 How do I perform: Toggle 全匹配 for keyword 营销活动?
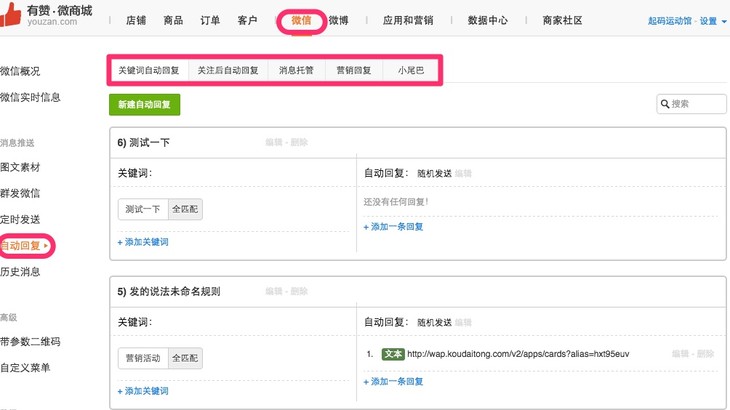185,359
